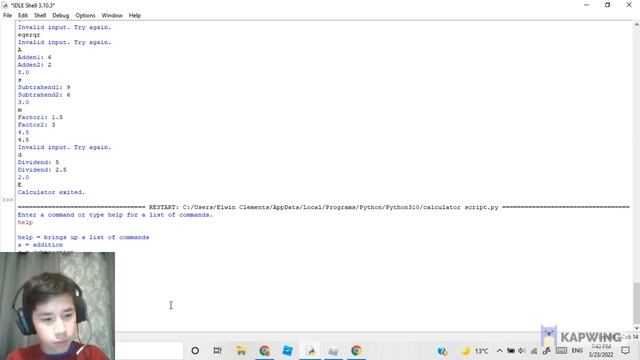Open Task View from the taskbar
The image size is (640, 360).
tap(218, 351)
